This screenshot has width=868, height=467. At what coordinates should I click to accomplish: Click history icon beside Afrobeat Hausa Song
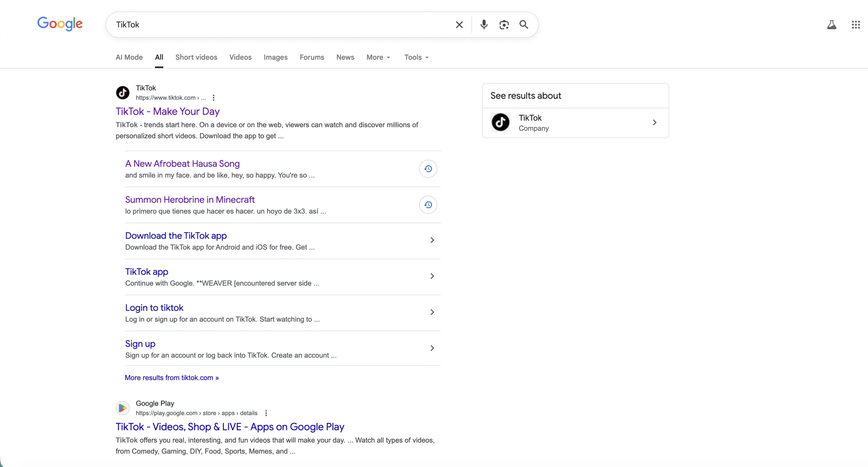tap(428, 169)
